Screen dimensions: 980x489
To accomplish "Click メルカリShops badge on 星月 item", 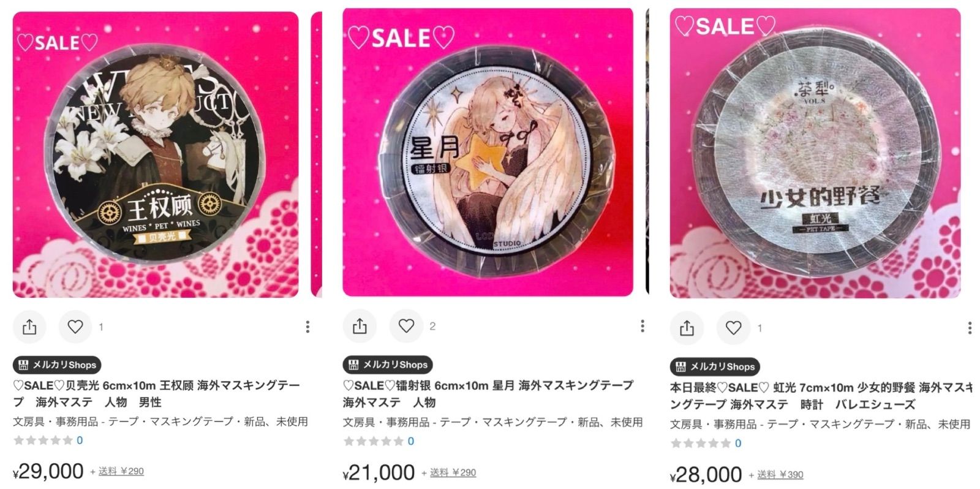I will click(x=388, y=365).
